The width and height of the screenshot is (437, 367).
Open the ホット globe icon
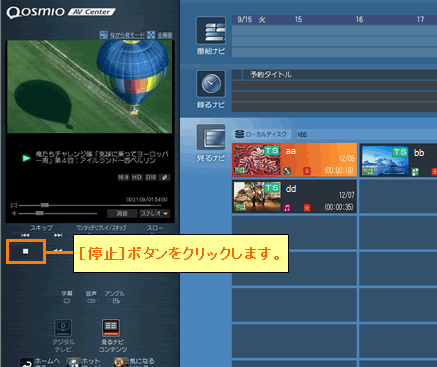(74, 363)
